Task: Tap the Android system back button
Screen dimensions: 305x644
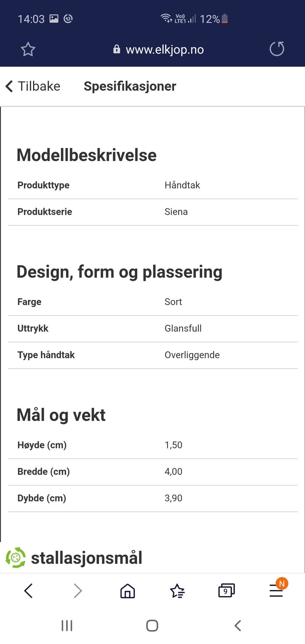Action: tap(238, 626)
